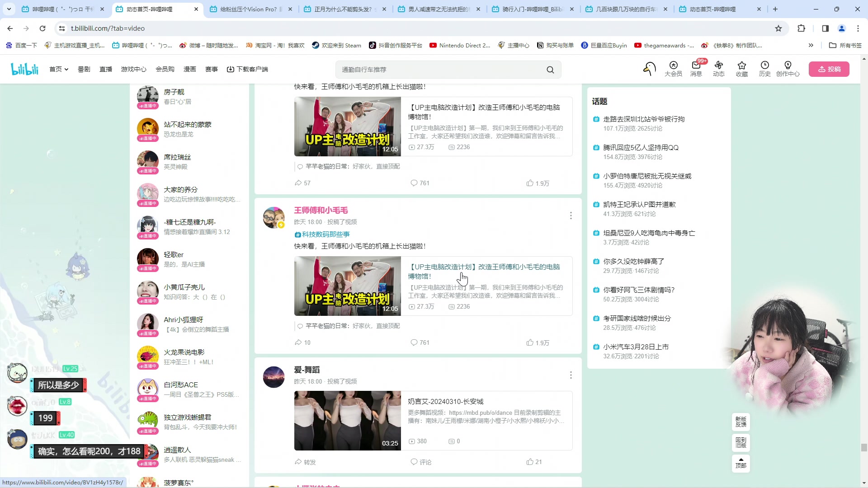Open the 动态 feed icon
The image size is (868, 488).
pyautogui.click(x=719, y=69)
